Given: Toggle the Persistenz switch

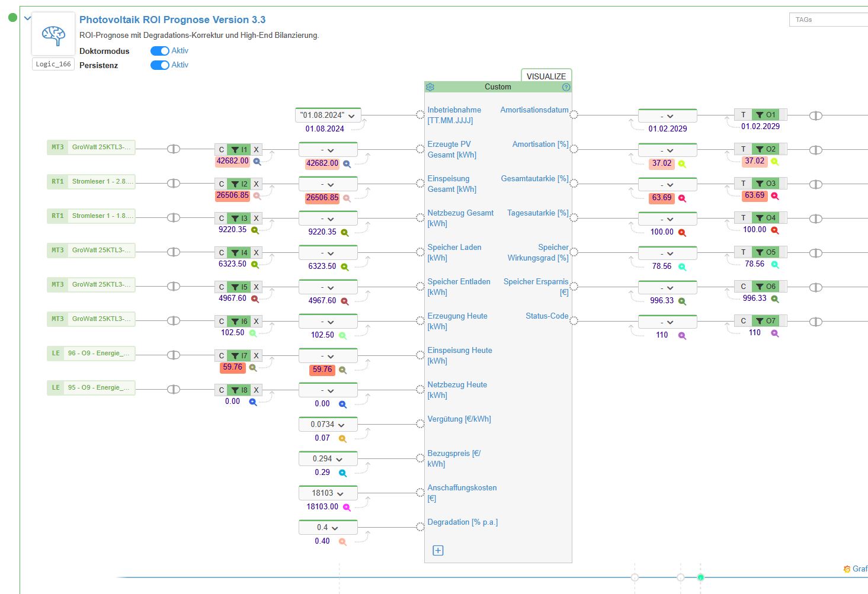Looking at the screenshot, I should (159, 65).
